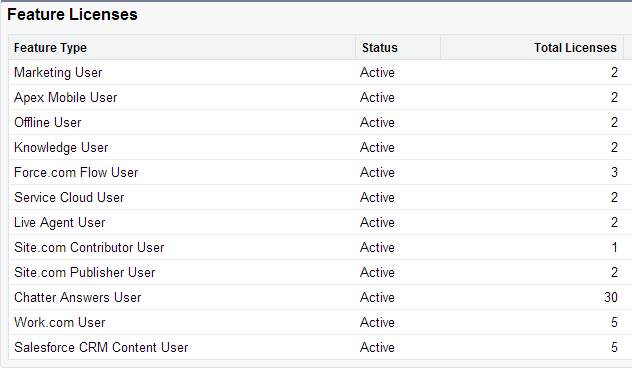
Task: Select total licenses value 5 for Work.com User
Action: [x=614, y=322]
